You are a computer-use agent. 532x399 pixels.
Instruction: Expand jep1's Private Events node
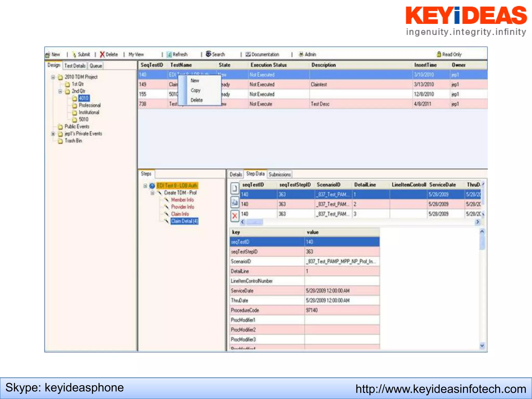[x=53, y=134]
